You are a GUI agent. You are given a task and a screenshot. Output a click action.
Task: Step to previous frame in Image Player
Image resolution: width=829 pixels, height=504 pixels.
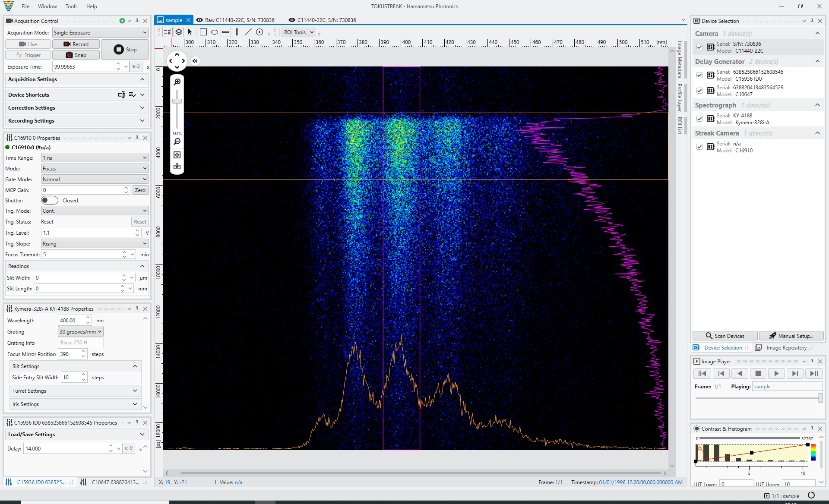(x=721, y=374)
